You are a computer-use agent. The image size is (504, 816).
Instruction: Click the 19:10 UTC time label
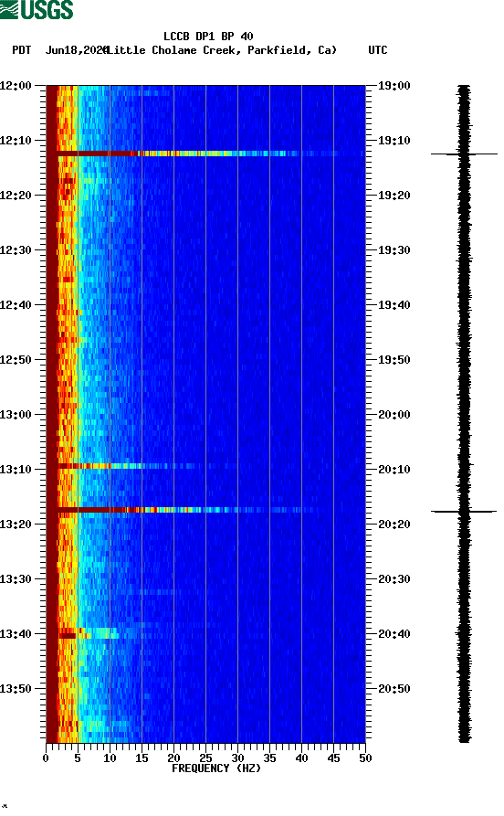(394, 141)
